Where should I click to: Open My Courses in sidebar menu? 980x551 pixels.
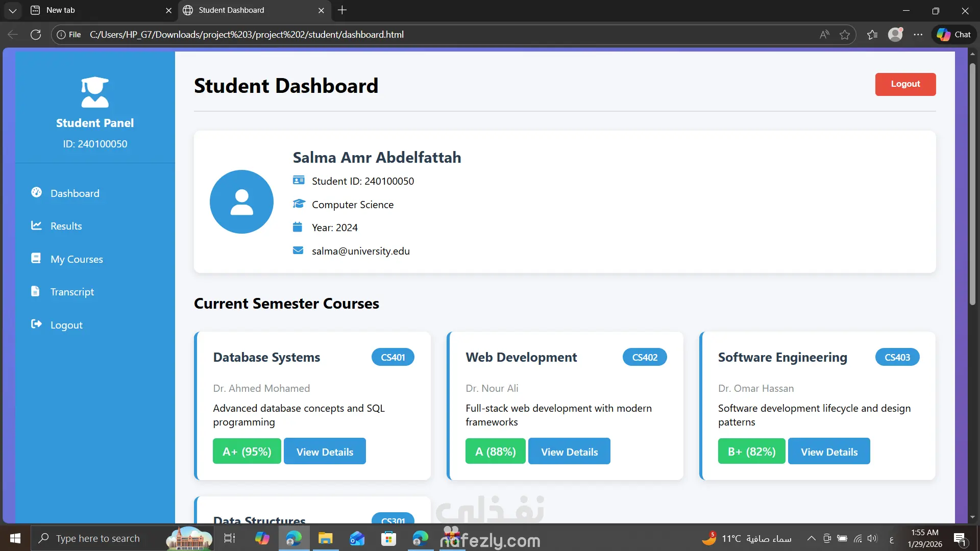pos(77,259)
